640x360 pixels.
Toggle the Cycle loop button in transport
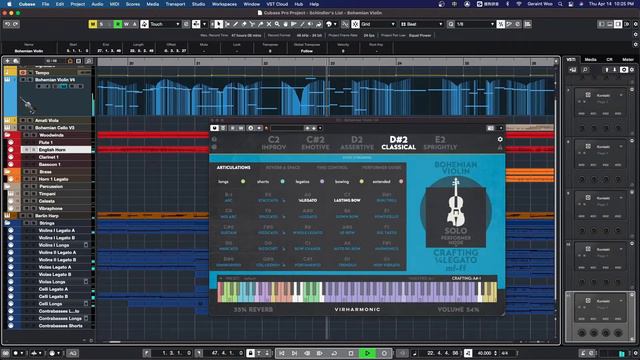[x=334, y=353]
